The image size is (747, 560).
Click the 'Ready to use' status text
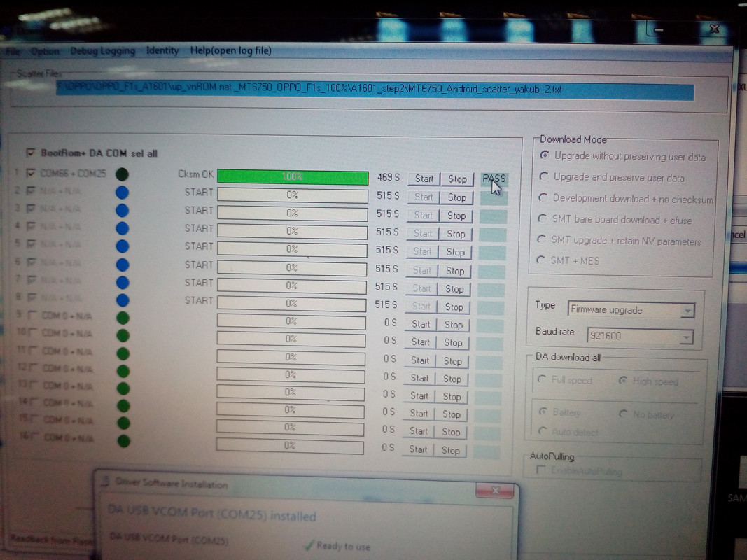(x=343, y=546)
